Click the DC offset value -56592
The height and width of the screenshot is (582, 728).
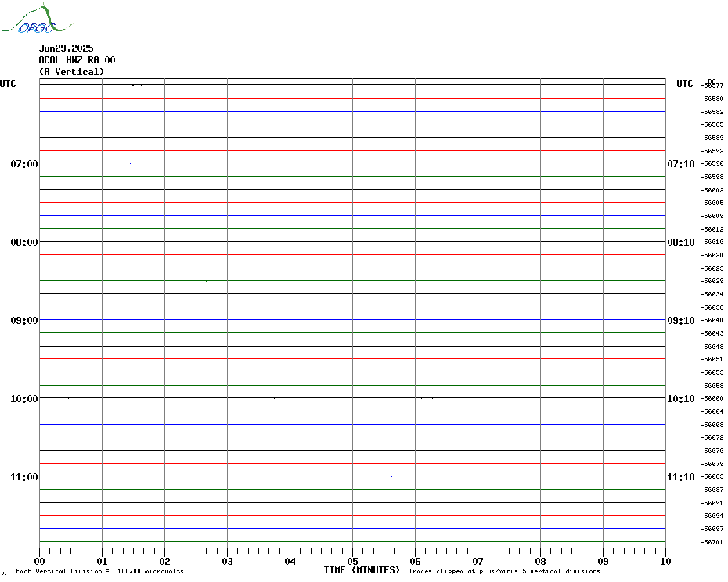[712, 151]
